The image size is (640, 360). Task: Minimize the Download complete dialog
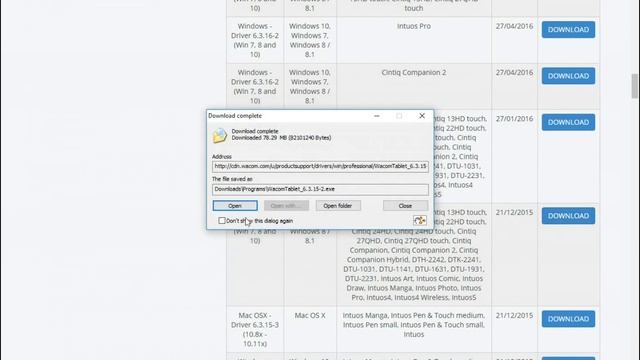(377, 116)
